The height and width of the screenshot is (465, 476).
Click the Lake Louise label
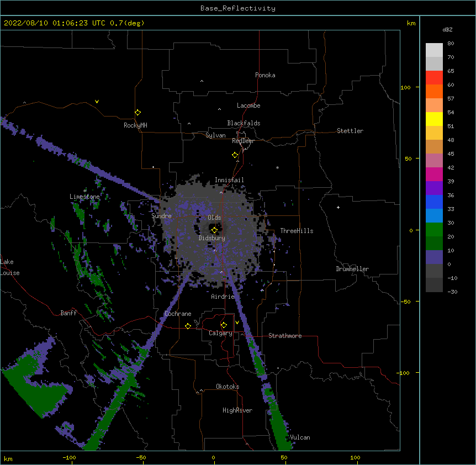pos(10,267)
